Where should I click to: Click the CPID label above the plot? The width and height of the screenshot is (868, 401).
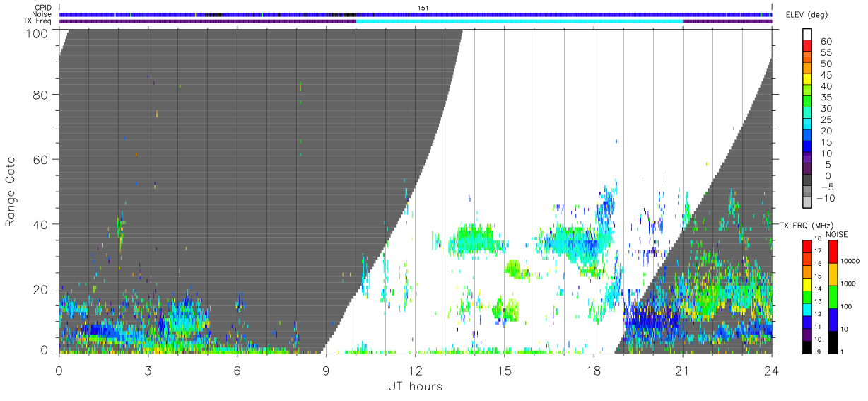[43, 8]
